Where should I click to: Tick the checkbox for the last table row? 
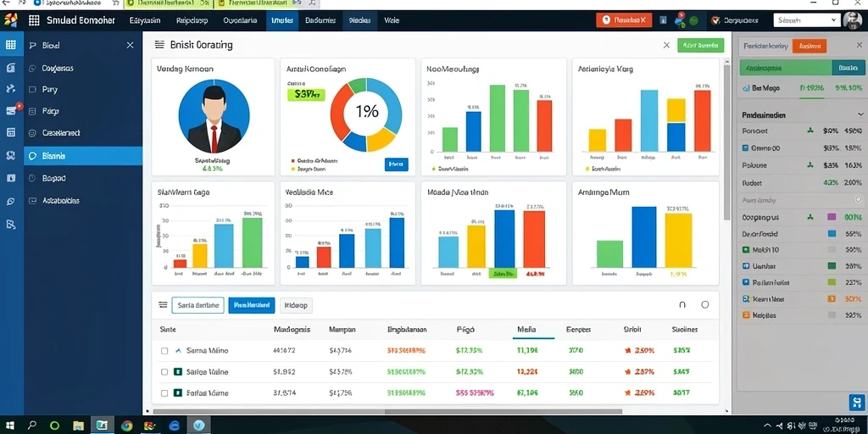pos(164,393)
